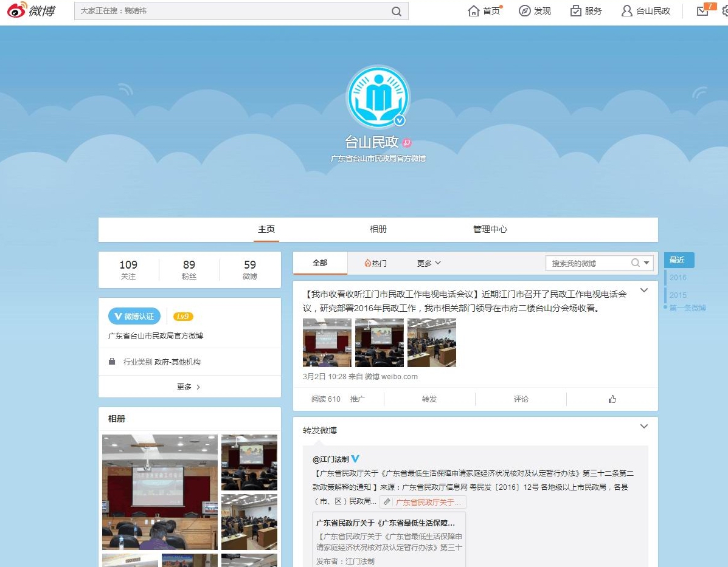Open top-right small photo in 相册 panel
The width and height of the screenshot is (728, 567).
[x=249, y=462]
